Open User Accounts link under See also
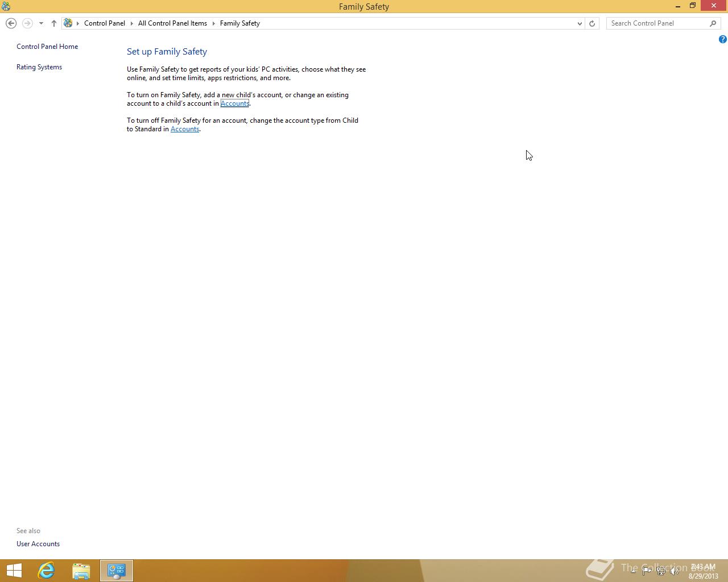This screenshot has height=582, width=728. [x=38, y=544]
